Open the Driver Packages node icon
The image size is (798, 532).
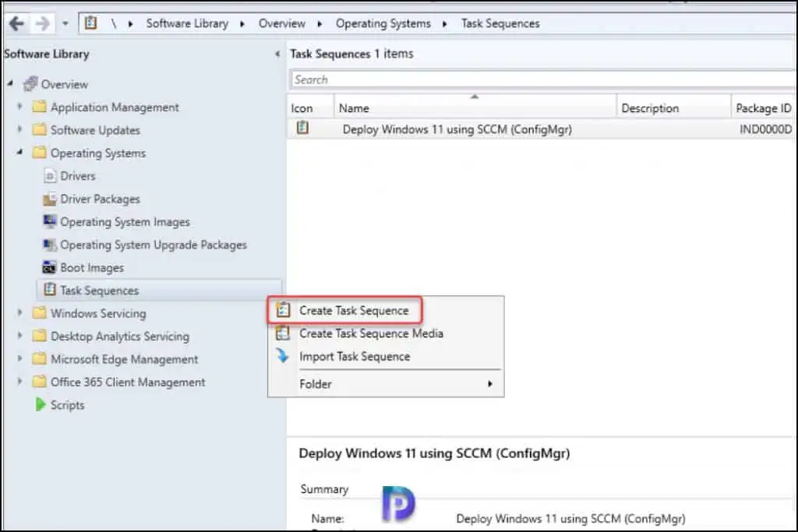(49, 199)
